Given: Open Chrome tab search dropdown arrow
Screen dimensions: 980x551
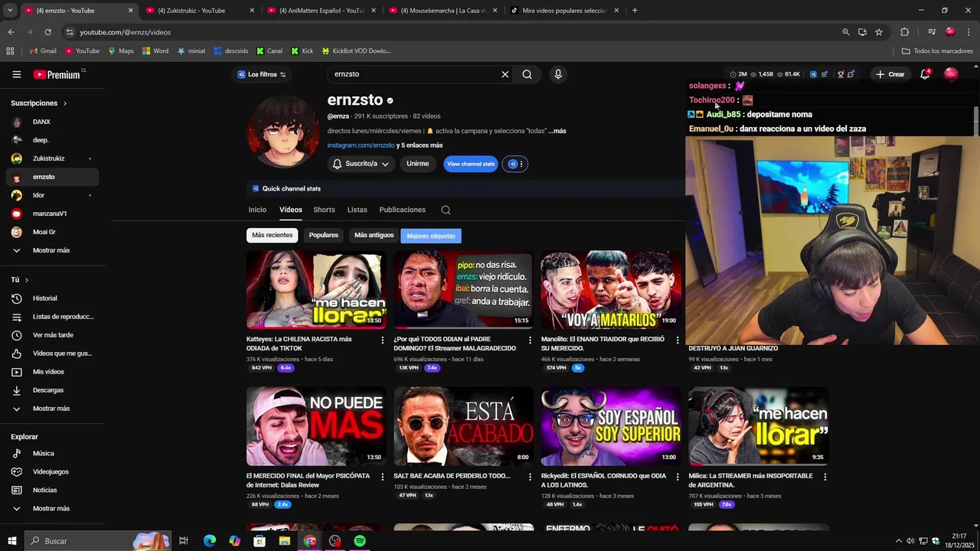Looking at the screenshot, I should click(x=10, y=11).
